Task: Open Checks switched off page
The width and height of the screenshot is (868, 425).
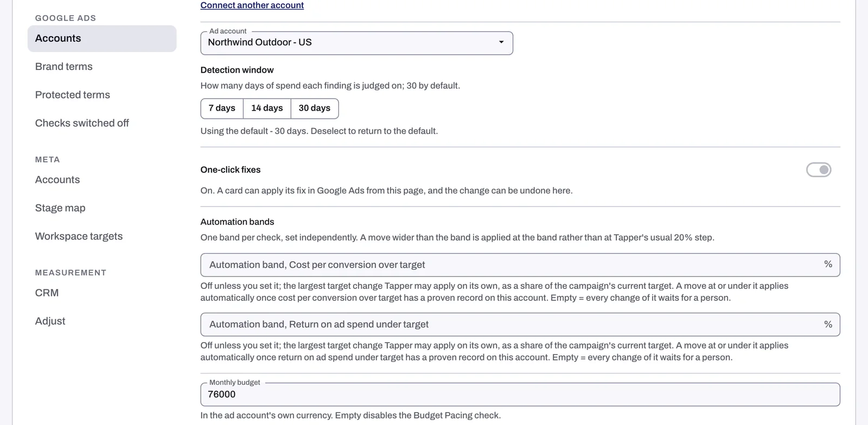Action: (x=102, y=123)
